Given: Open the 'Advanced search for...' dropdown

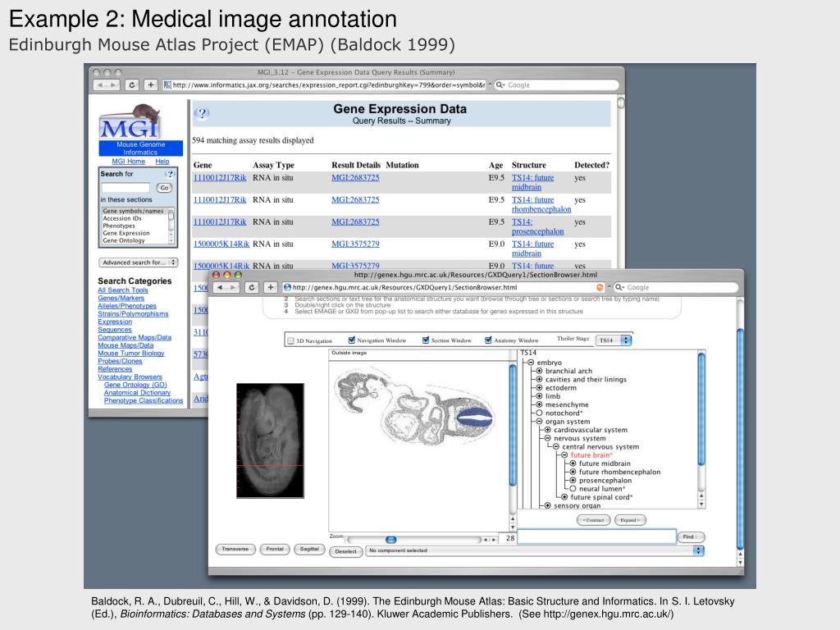Looking at the screenshot, I should point(138,262).
